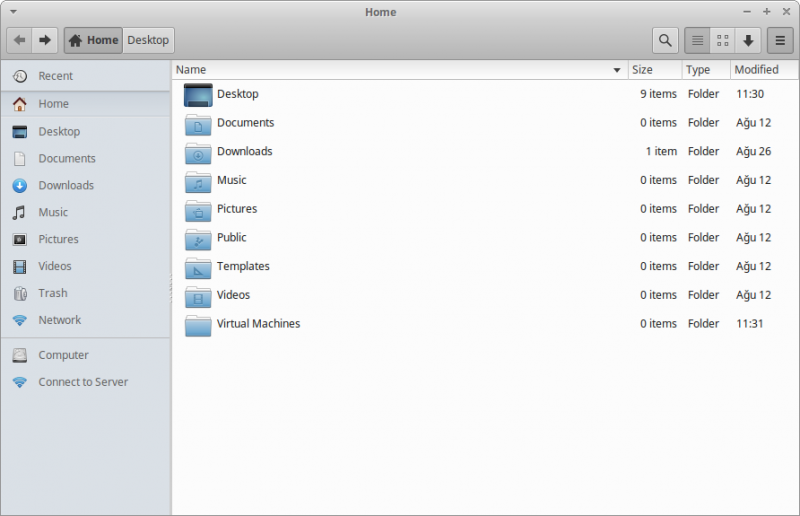Browse Network in the sidebar
The height and width of the screenshot is (516, 800).
click(85, 320)
